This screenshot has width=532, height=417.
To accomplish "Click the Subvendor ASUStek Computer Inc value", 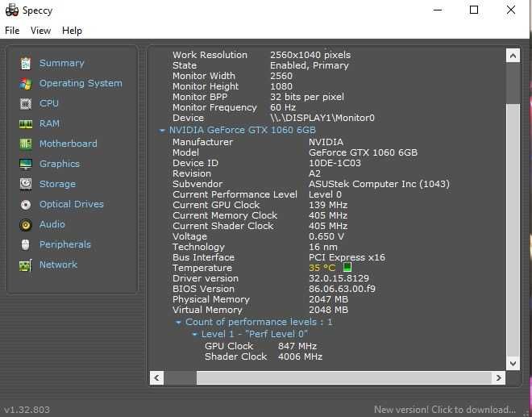I will click(x=379, y=184).
